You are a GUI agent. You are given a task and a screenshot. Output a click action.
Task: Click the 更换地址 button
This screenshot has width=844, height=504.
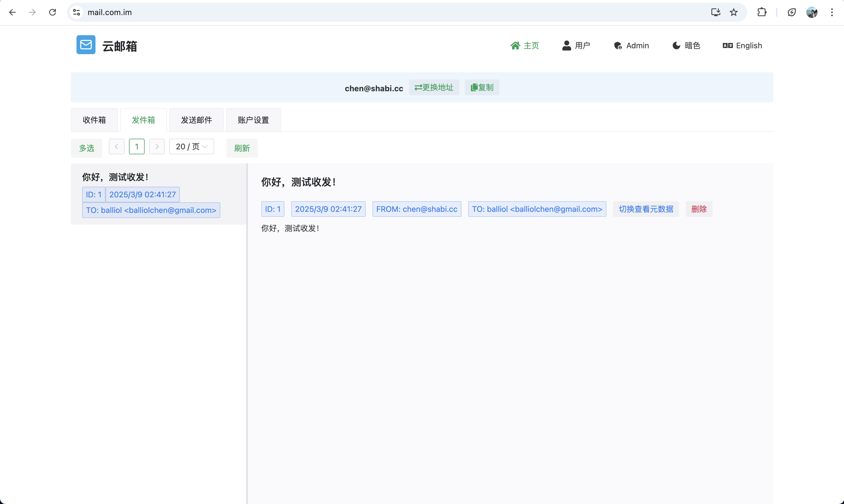434,88
